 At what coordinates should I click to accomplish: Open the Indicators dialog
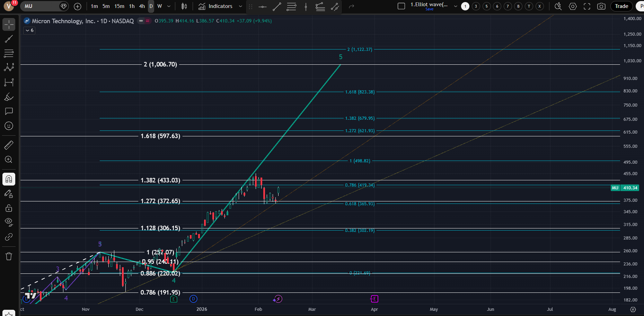click(x=216, y=6)
